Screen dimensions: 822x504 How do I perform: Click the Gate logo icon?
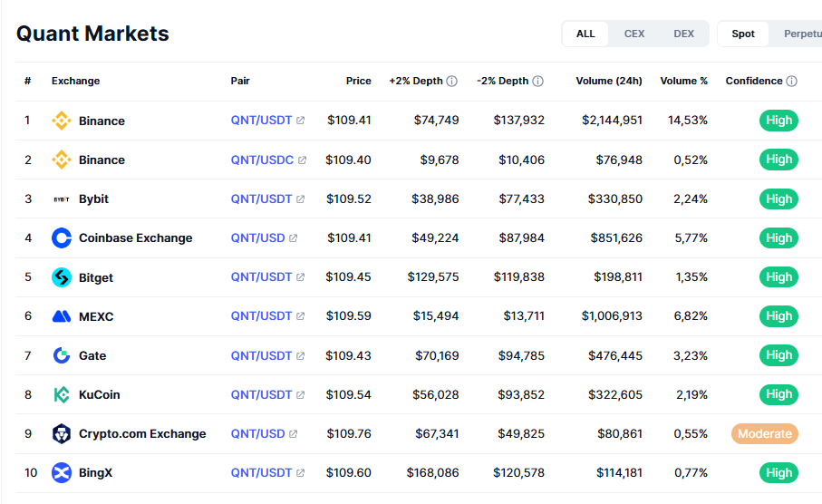(x=62, y=355)
